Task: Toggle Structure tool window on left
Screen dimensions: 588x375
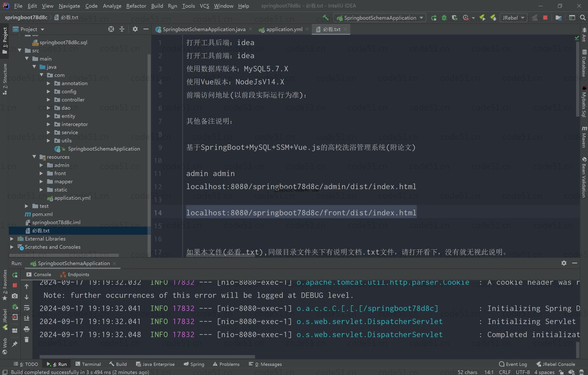Action: point(5,79)
